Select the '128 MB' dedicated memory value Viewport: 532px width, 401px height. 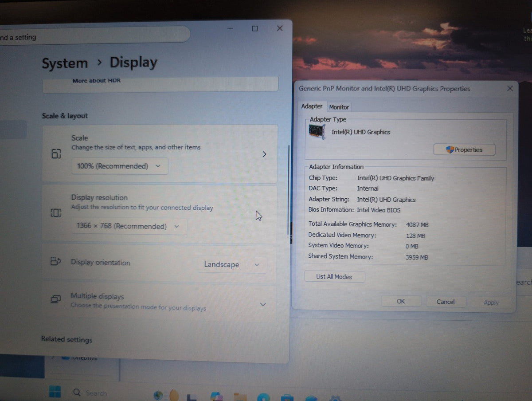click(415, 236)
